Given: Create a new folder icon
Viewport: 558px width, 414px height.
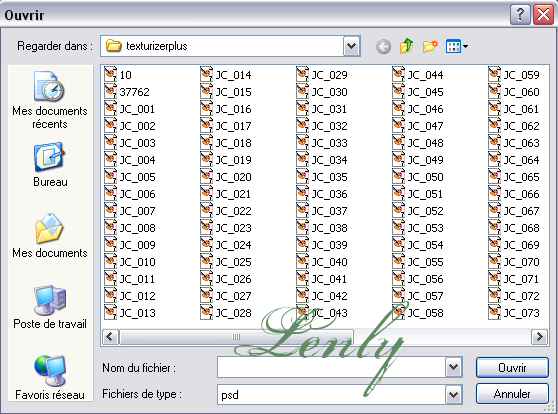Looking at the screenshot, I should (430, 46).
